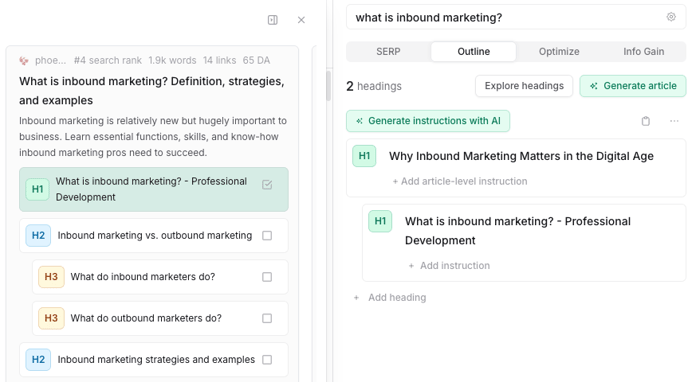688x382 pixels.
Task: Check 'What do inbound marketers do?' heading
Action: coord(267,277)
